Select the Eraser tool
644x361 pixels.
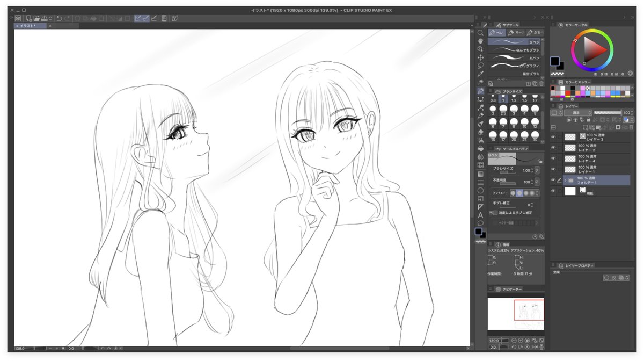[480, 132]
